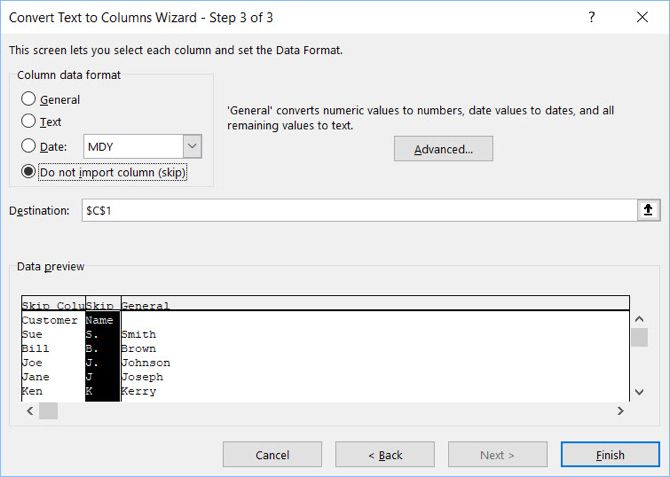Image resolution: width=670 pixels, height=477 pixels.
Task: Open the Advanced settings dialog
Action: click(443, 149)
